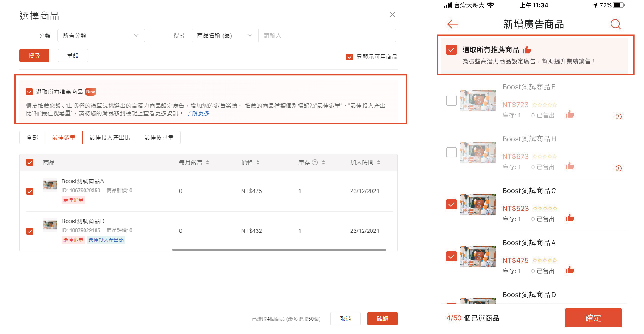Uncheck 選取所有推薦商品 on mobile screen
Screen dimensions: 644x334
[451, 50]
